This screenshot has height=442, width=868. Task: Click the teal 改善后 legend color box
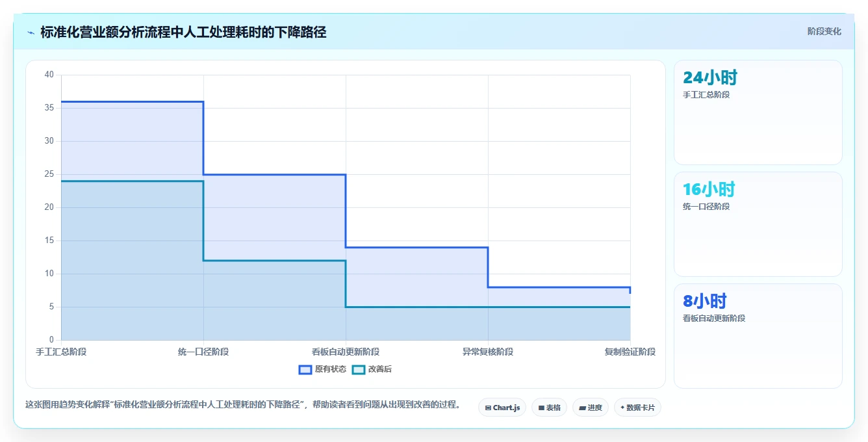point(359,369)
